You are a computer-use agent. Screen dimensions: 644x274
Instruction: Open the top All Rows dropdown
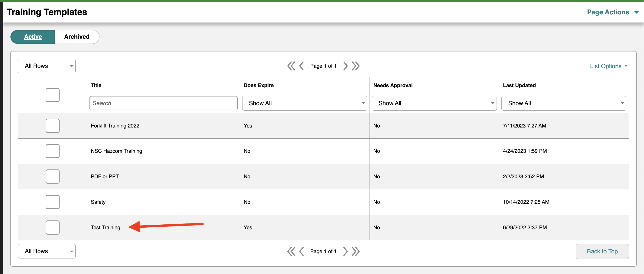(x=47, y=66)
